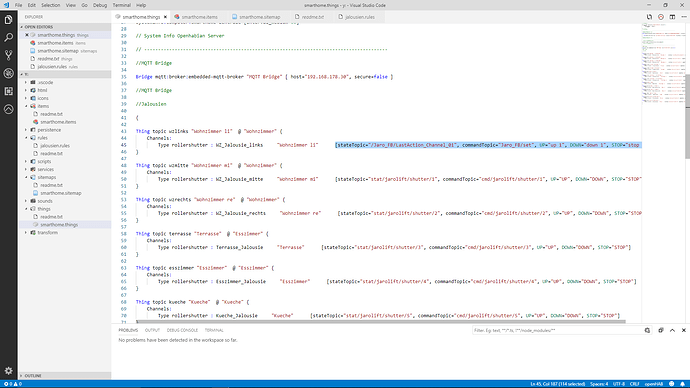The image size is (690, 388).
Task: Change indentation via Spaces: 4
Action: 599,384
